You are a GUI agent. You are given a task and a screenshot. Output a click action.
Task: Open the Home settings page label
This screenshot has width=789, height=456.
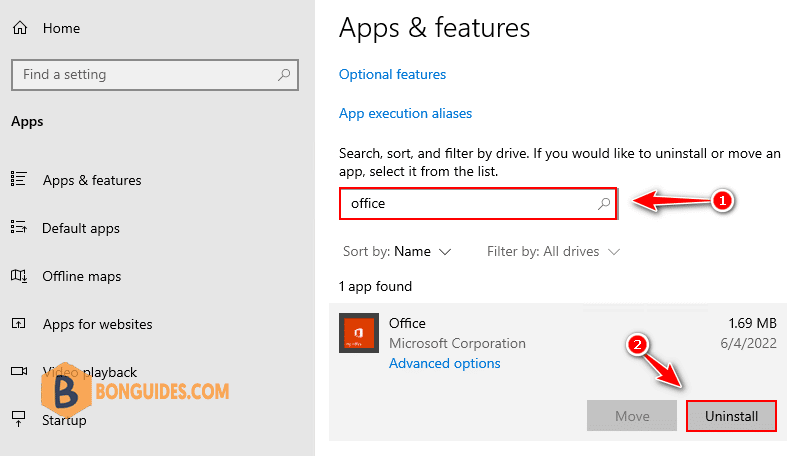tap(61, 28)
